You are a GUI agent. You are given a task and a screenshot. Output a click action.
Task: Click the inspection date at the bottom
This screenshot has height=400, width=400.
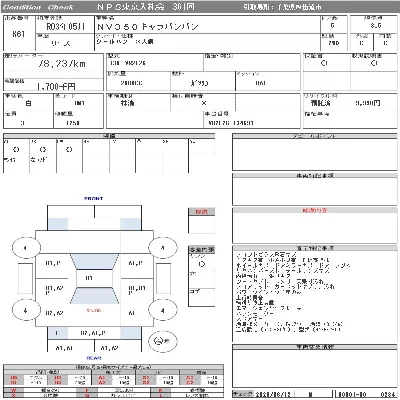pyautogui.click(x=273, y=394)
